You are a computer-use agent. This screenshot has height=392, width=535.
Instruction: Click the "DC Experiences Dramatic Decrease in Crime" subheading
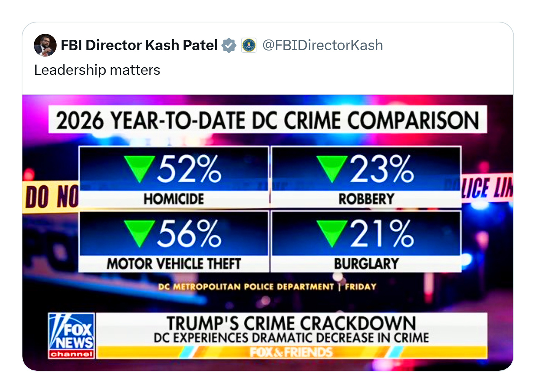click(x=291, y=338)
